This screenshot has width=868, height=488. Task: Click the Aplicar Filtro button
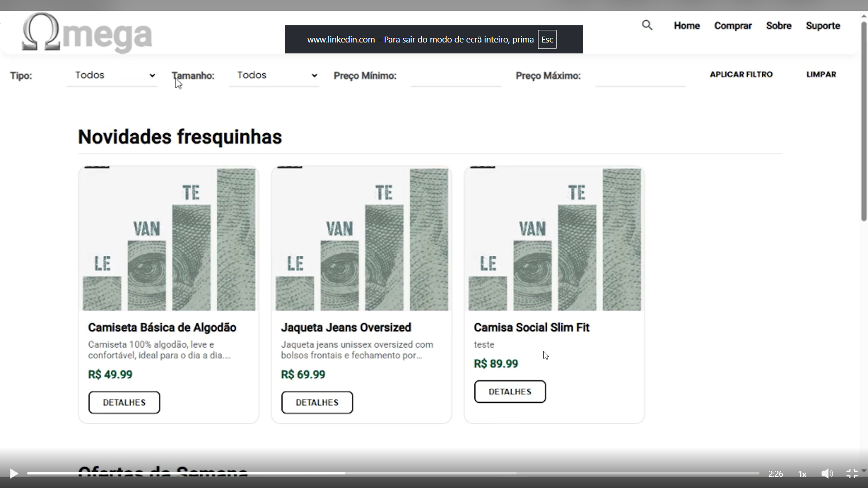741,75
